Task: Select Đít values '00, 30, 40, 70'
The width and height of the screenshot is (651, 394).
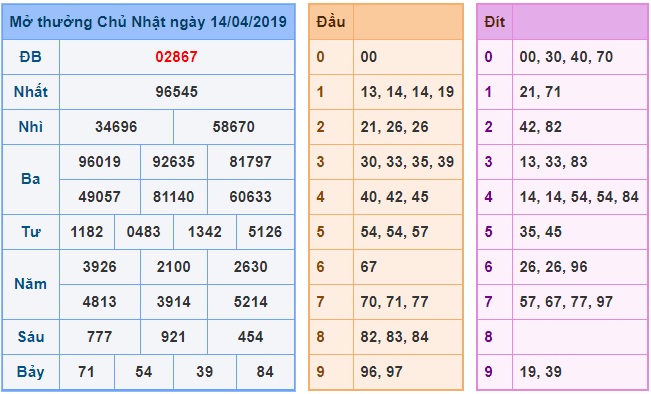Action: [566, 57]
